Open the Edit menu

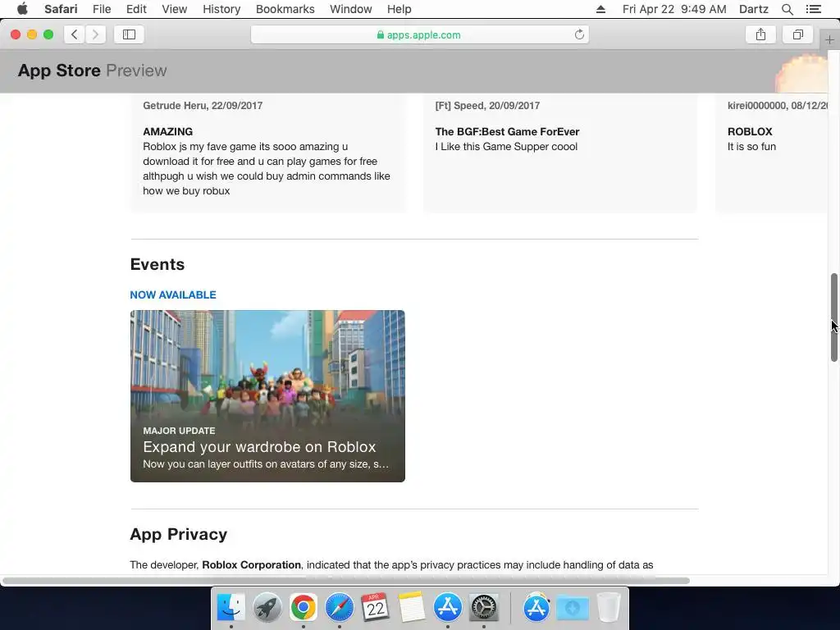coord(136,9)
